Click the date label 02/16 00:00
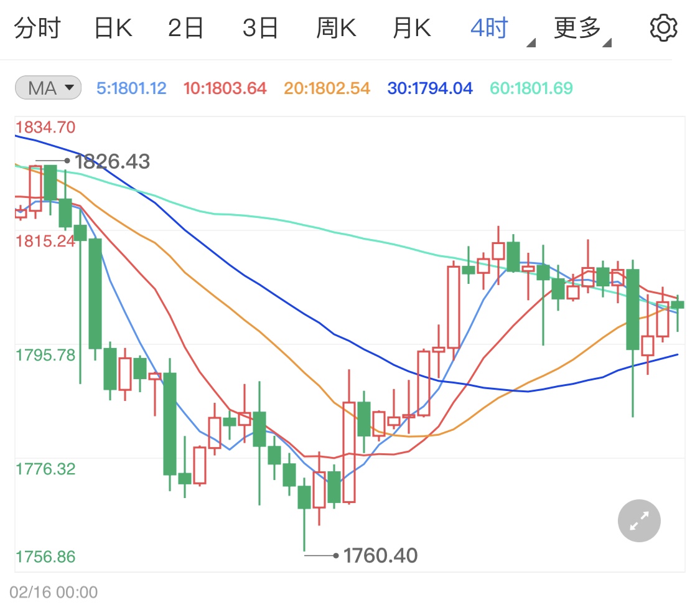Viewport: 700px width, 612px height. (x=54, y=592)
